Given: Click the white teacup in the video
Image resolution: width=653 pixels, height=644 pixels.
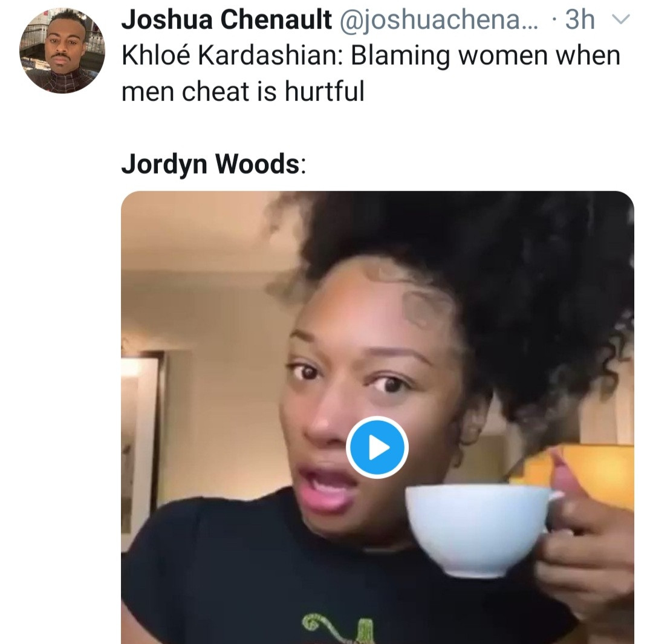Looking at the screenshot, I should 479,529.
